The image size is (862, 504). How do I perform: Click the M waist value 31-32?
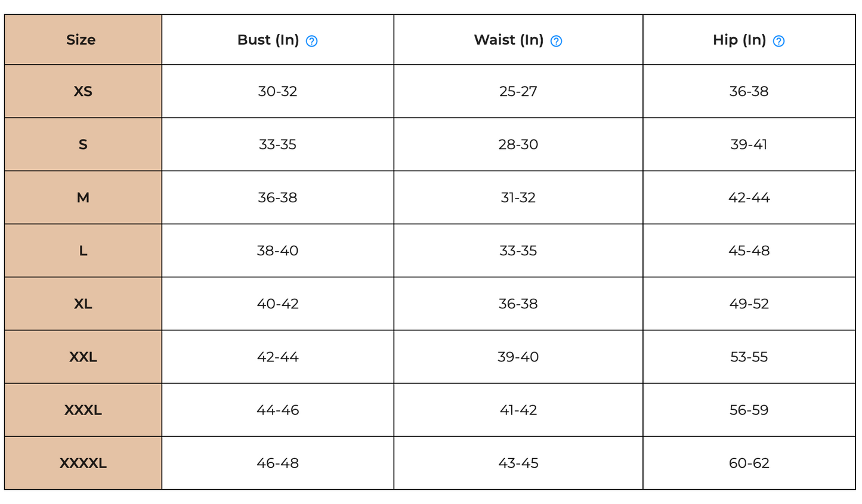(x=518, y=197)
